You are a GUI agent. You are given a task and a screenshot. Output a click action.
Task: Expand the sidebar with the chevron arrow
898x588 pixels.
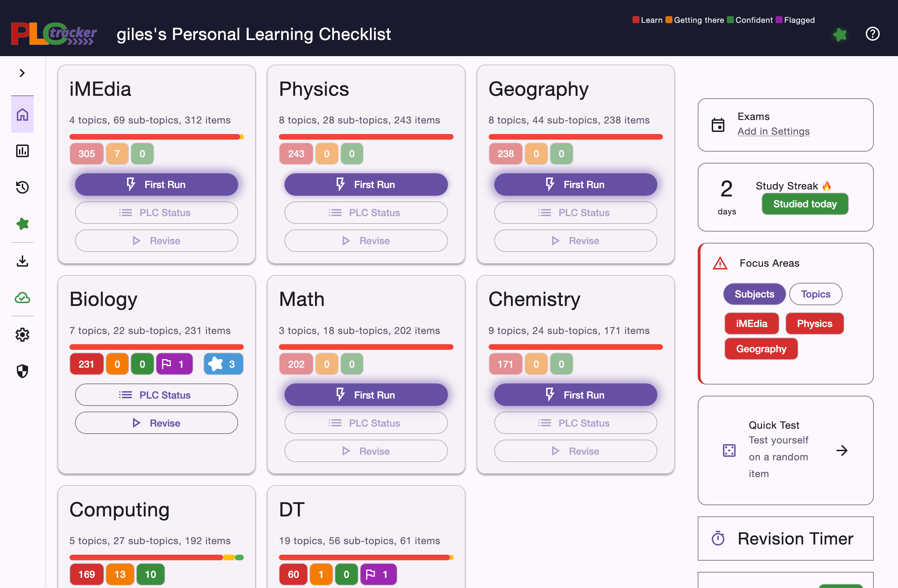22,73
